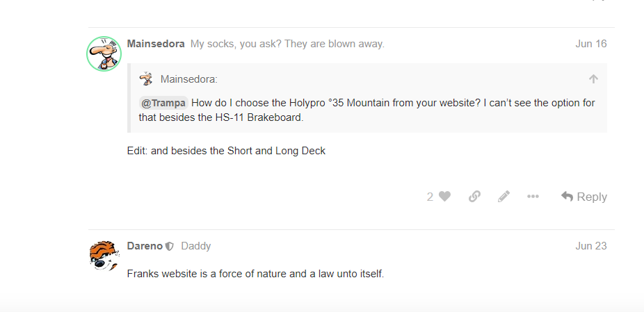This screenshot has width=644, height=312.
Task: Copy post link using chain icon
Action: point(474,197)
